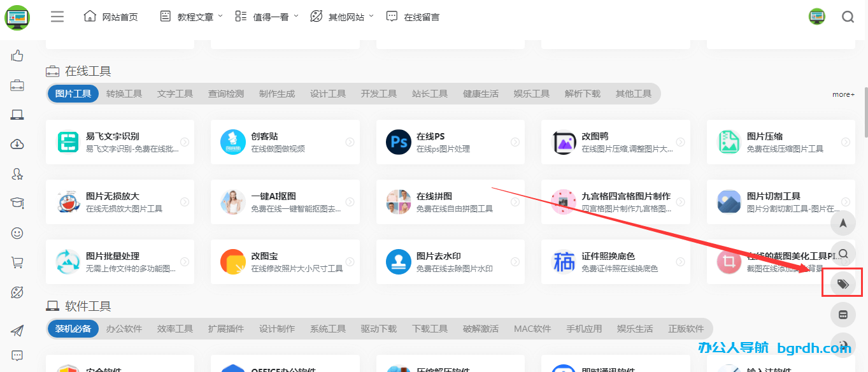Screen dimensions: 868x372
Task: Click the briefcase icon in left sidebar
Action: click(x=17, y=85)
